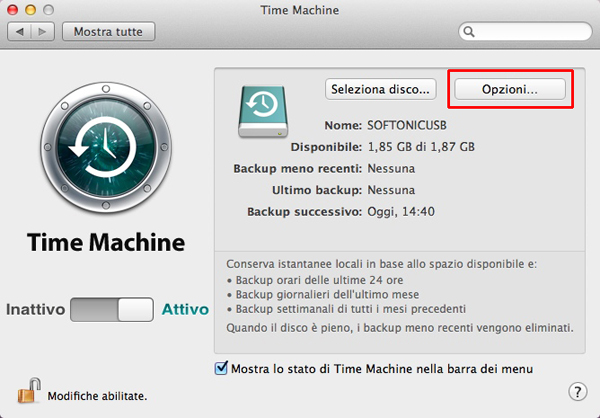Click the Inattivo label to disable backups
This screenshot has width=600, height=418.
[35, 310]
